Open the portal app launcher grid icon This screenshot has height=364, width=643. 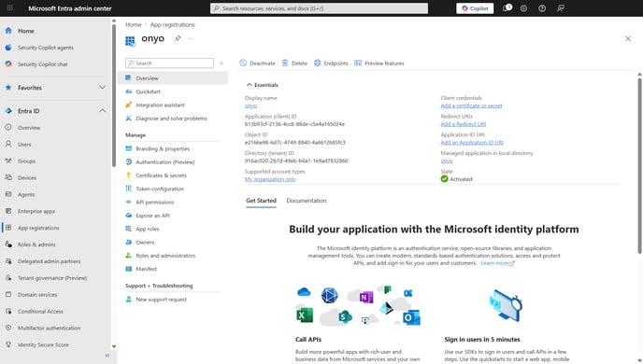[10, 7]
